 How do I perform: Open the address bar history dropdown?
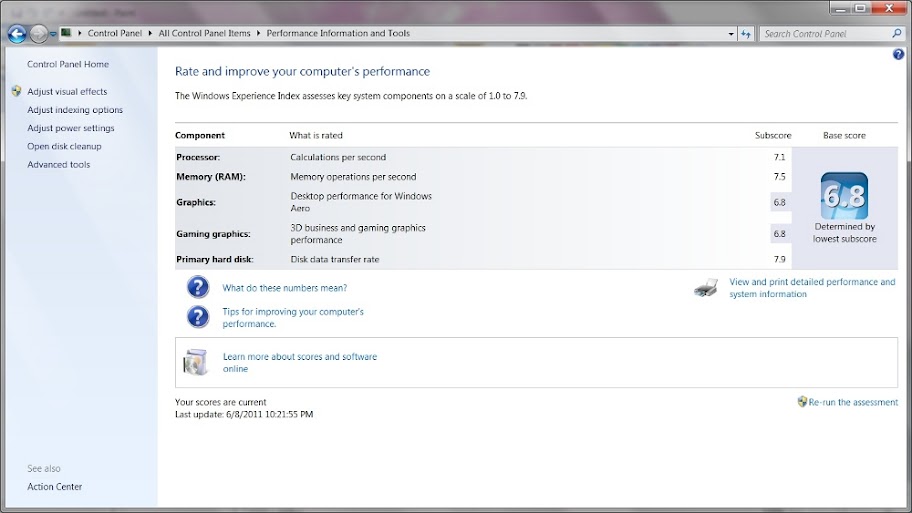[x=731, y=34]
